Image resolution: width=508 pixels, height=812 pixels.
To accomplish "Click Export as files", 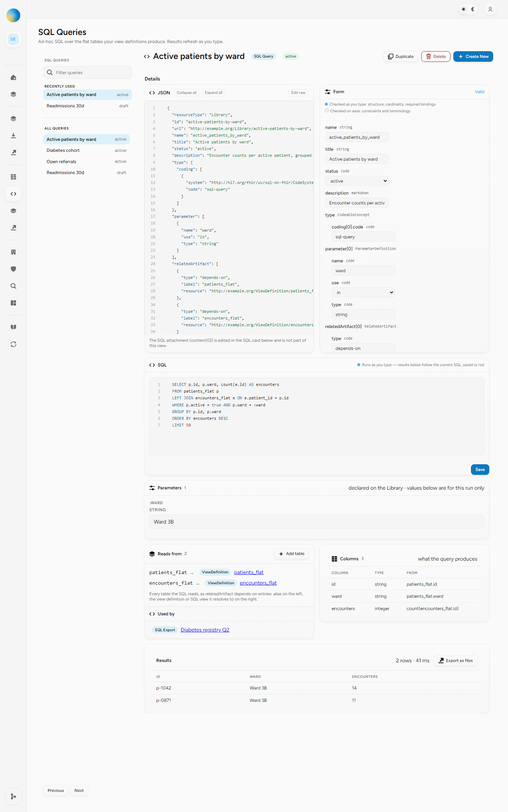I will pyautogui.click(x=455, y=661).
